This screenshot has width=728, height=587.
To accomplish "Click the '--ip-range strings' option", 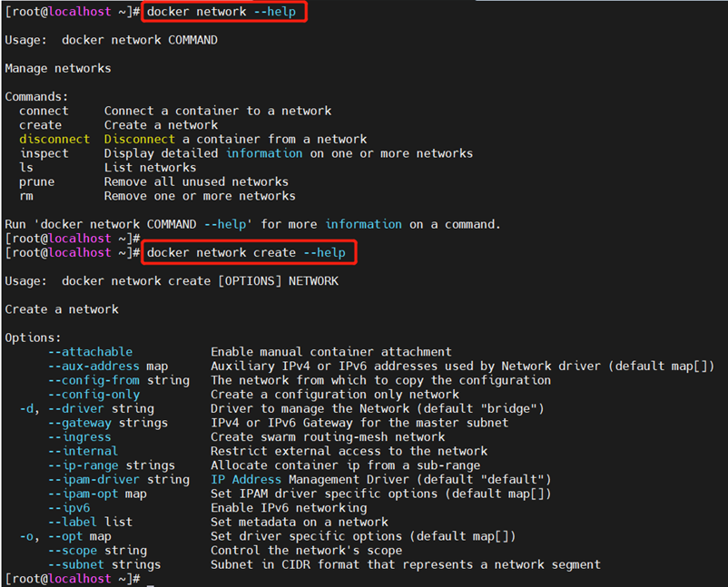I will [112, 465].
